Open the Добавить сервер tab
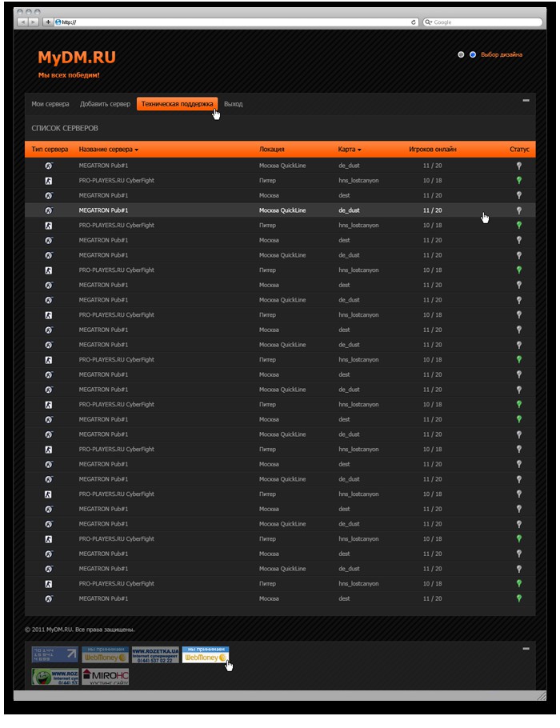 [x=105, y=104]
